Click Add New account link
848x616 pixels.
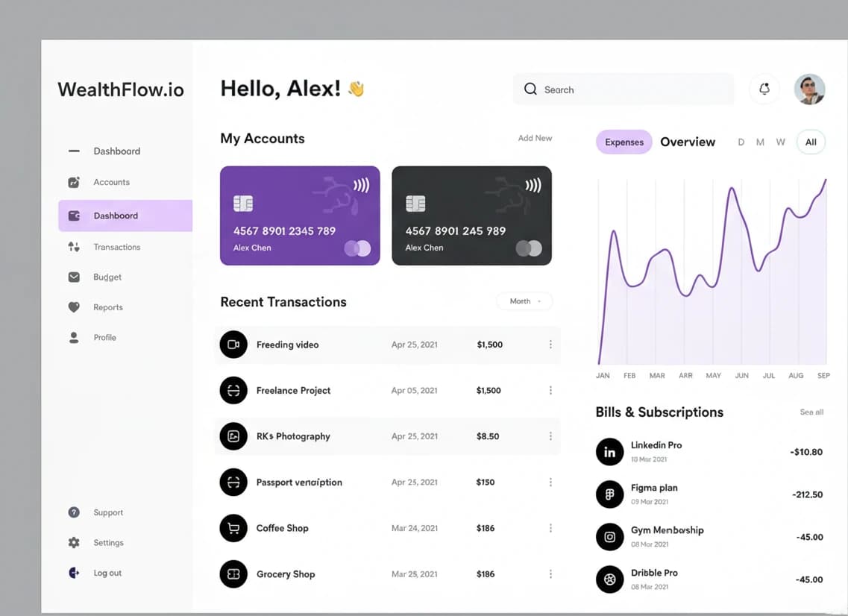tap(535, 138)
